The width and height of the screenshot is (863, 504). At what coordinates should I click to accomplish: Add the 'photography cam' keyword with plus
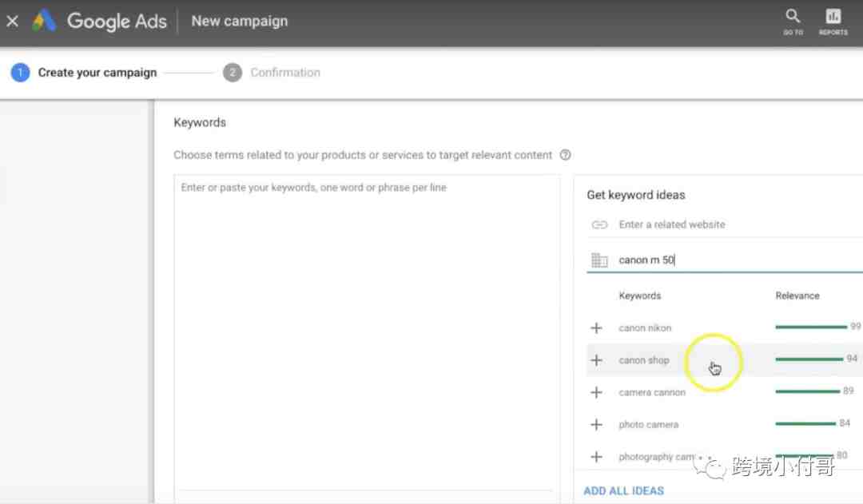596,457
